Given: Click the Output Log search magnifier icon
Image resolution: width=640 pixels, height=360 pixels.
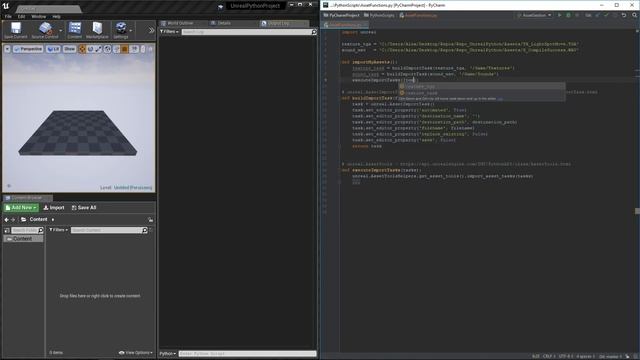Looking at the screenshot, I should pos(314,31).
